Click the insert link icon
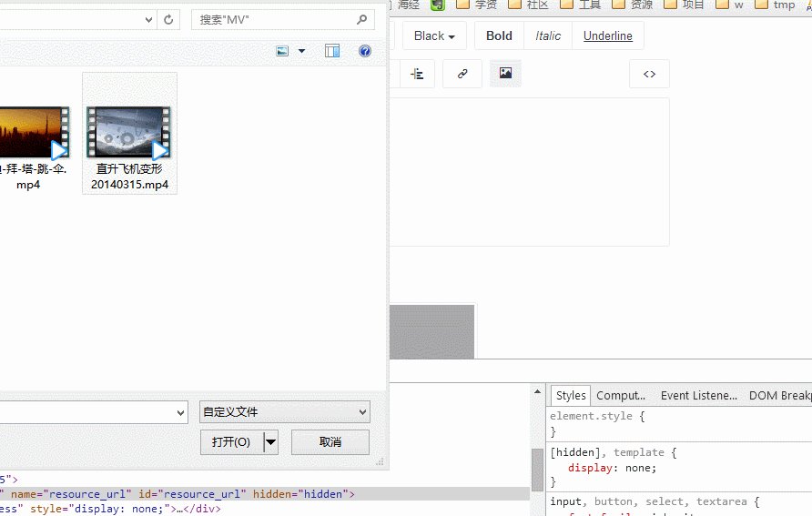The width and height of the screenshot is (812, 516). click(462, 74)
